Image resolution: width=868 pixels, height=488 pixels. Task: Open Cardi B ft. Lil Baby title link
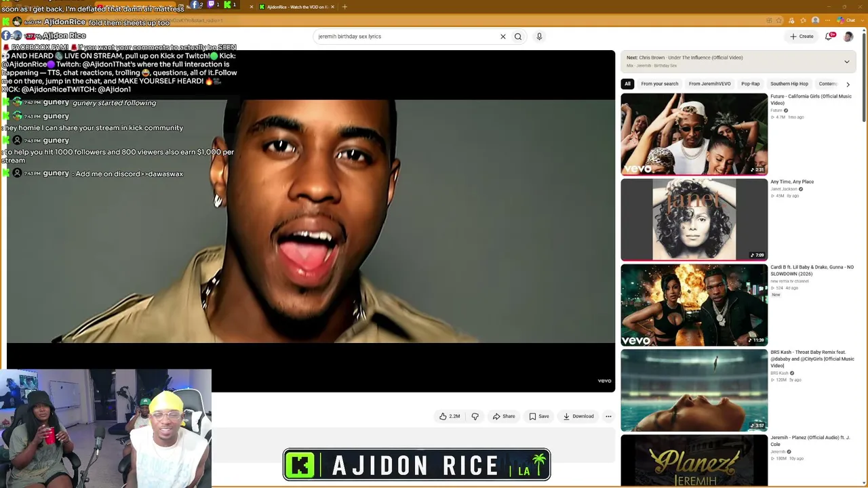[812, 270]
